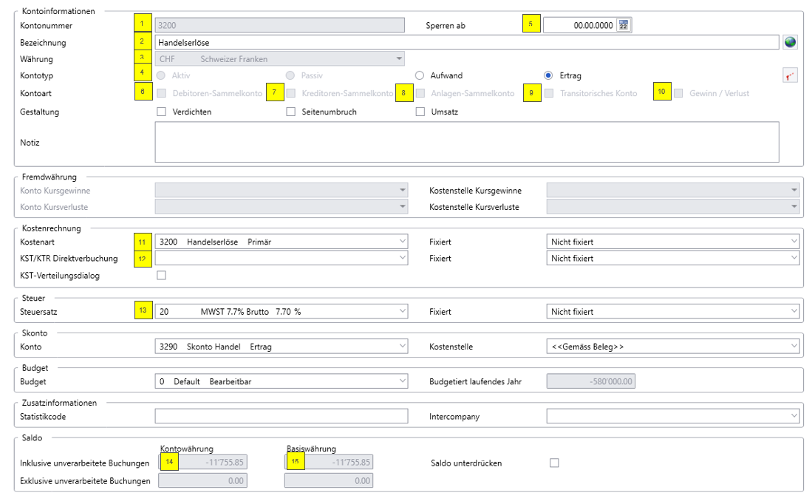812x504 pixels.
Task: Open the Kostenstelle Kursgewinne dropdown
Action: tap(673, 190)
